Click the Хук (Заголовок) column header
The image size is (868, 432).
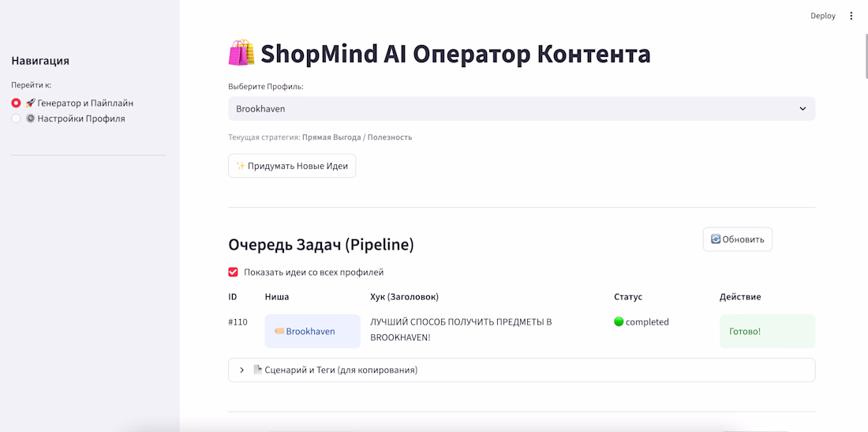(404, 297)
